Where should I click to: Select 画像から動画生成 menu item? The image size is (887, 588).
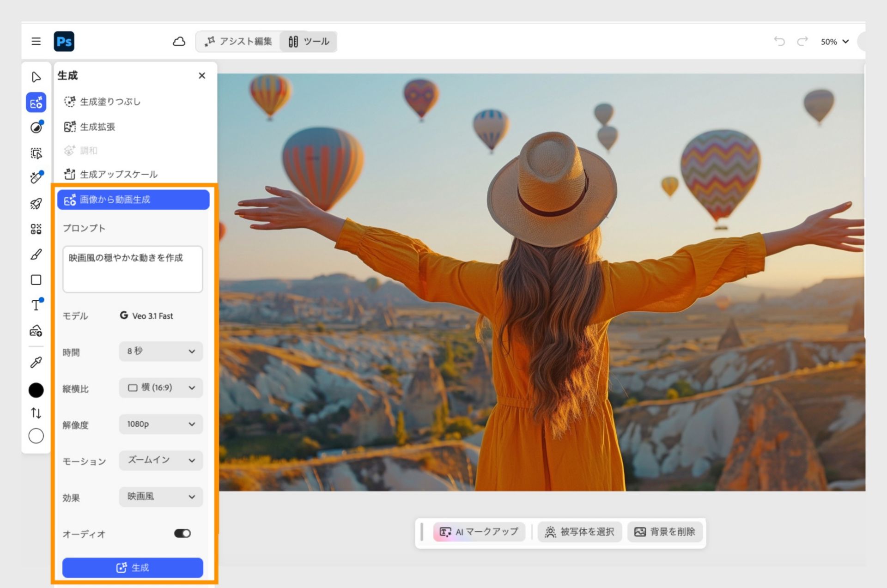coord(134,200)
